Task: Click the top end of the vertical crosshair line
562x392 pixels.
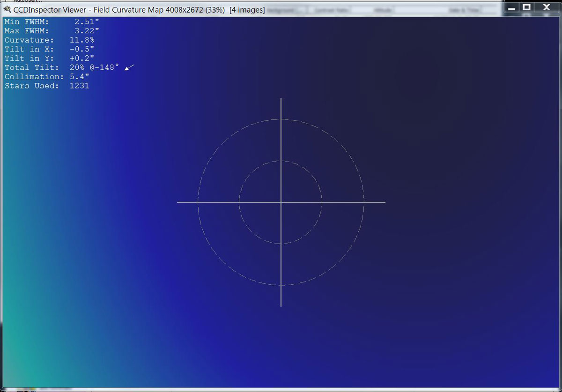Action: (281, 99)
